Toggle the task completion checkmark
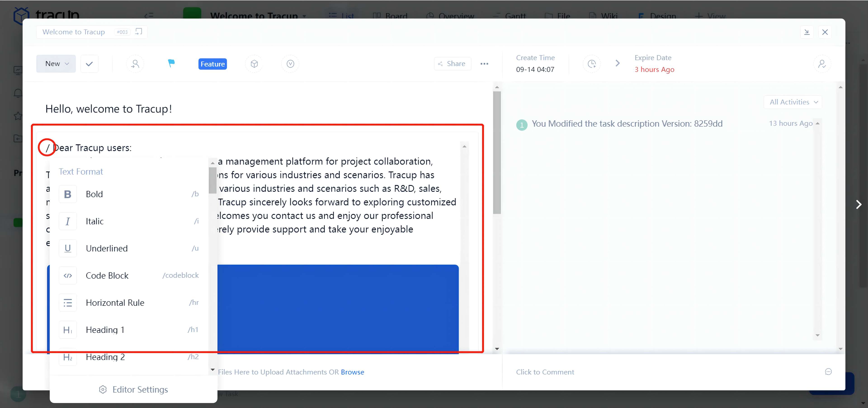 coord(89,63)
